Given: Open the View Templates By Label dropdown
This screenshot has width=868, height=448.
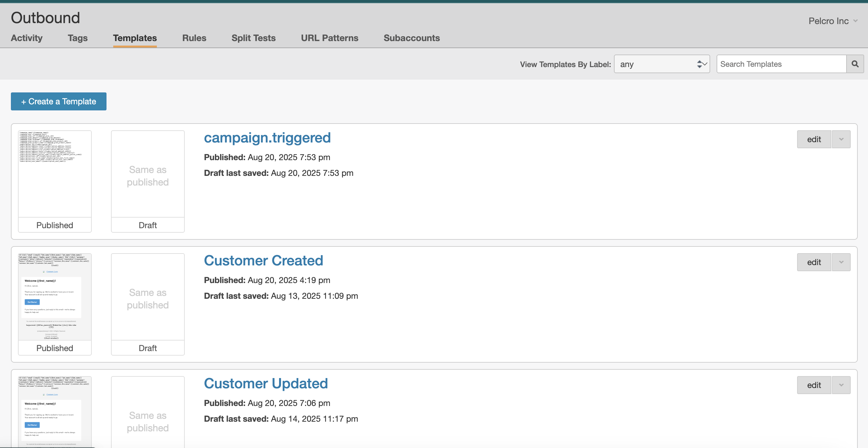Looking at the screenshot, I should tap(662, 64).
